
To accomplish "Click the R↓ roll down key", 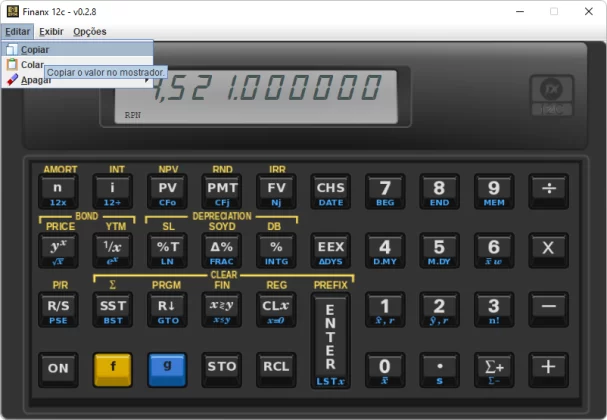I will pos(167,310).
